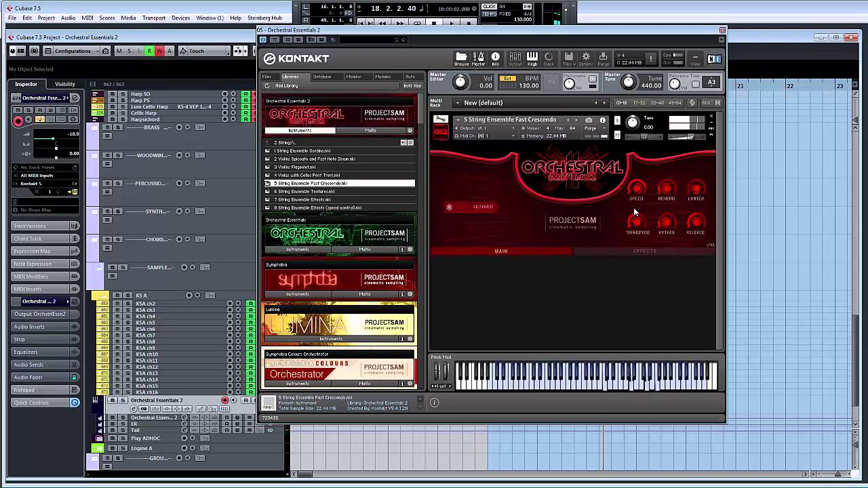The width and height of the screenshot is (868, 488).
Task: Toggle Kontakt's Keyb keyboard icon
Action: [532, 58]
